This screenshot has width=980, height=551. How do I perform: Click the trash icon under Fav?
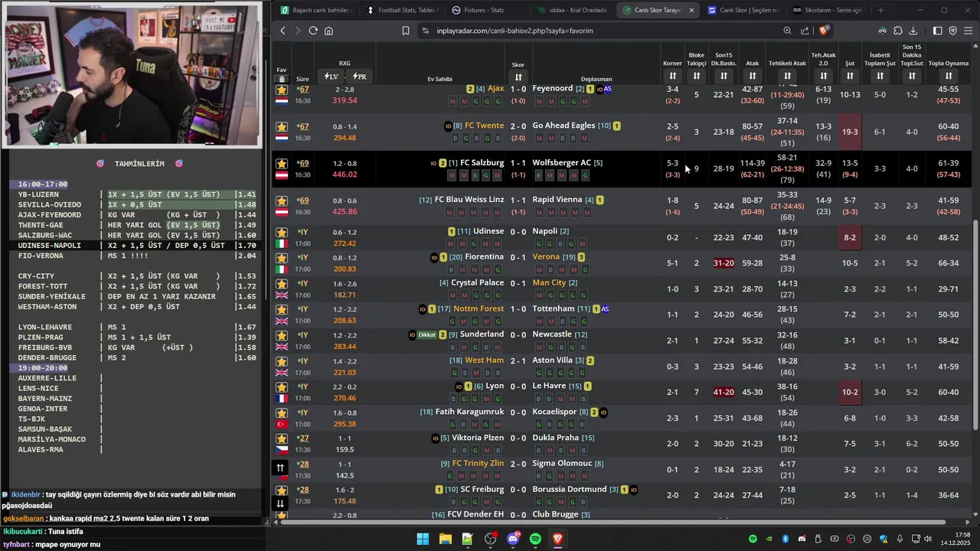[x=282, y=79]
